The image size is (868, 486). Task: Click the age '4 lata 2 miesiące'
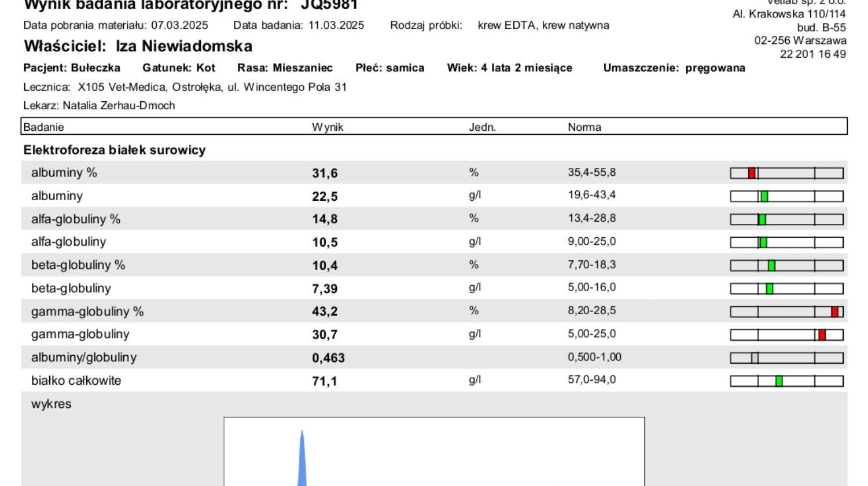(527, 68)
